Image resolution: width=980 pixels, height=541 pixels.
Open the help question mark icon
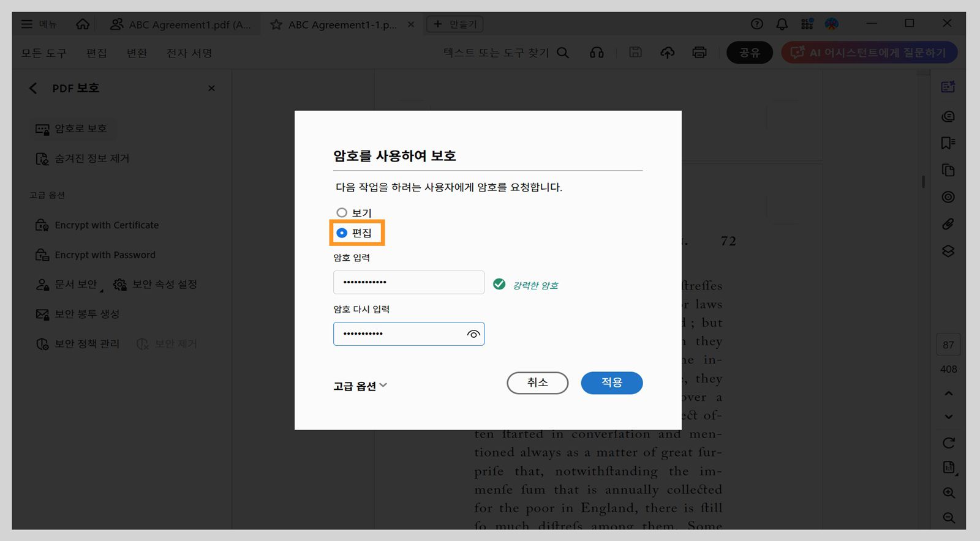point(757,24)
